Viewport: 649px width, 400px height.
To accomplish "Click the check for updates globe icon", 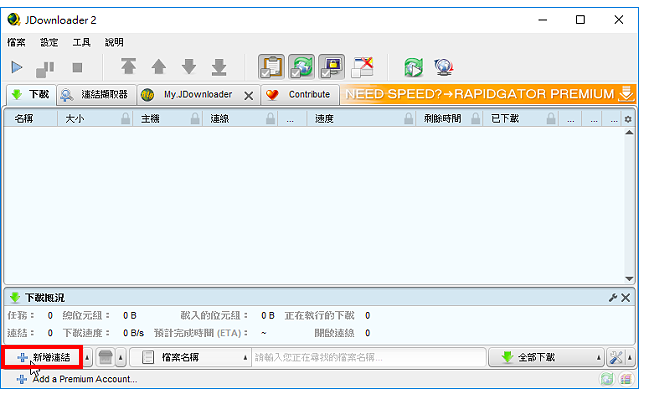I will click(x=444, y=67).
